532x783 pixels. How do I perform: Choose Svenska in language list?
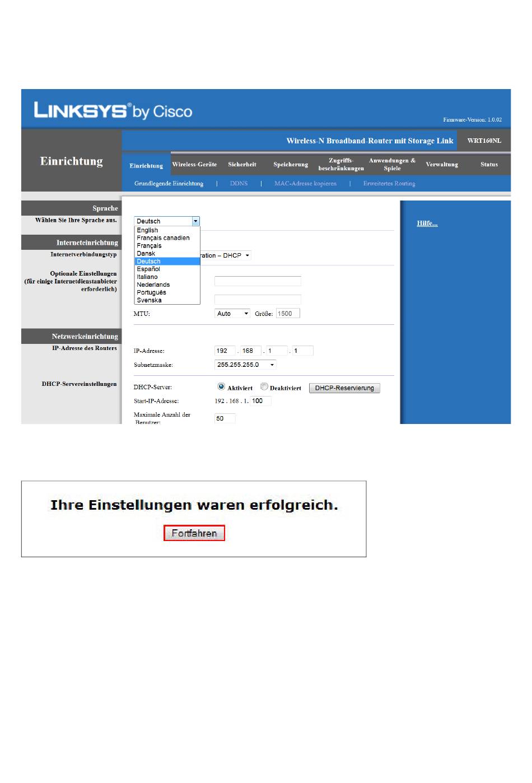(x=167, y=300)
